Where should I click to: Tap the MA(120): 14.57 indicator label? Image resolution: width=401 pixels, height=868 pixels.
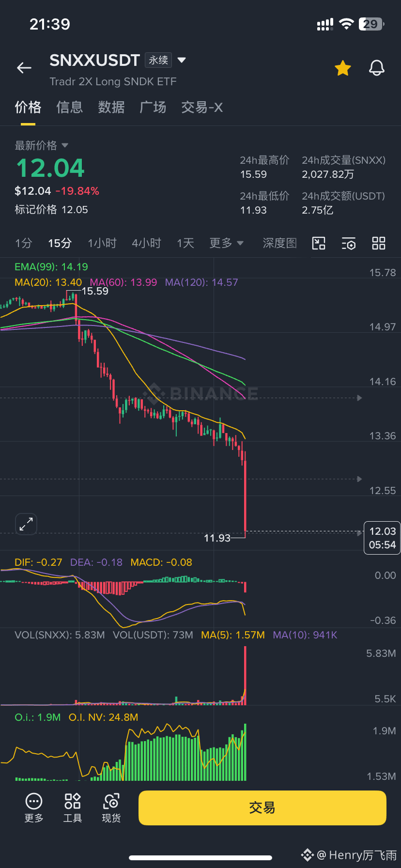(x=201, y=282)
